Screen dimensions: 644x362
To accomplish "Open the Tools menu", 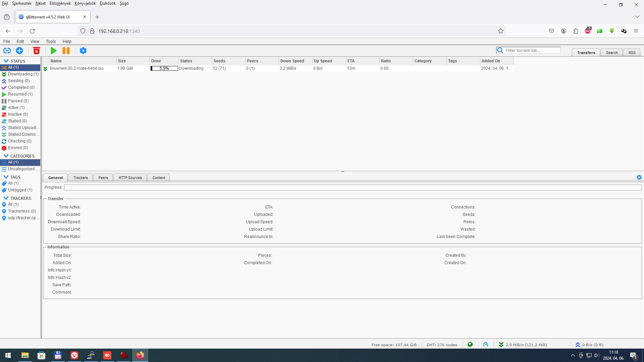I will coord(51,41).
